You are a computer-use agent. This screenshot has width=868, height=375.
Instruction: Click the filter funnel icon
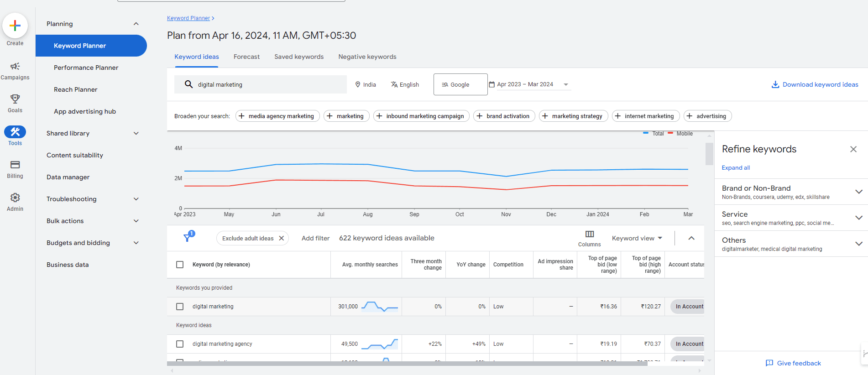coord(188,237)
